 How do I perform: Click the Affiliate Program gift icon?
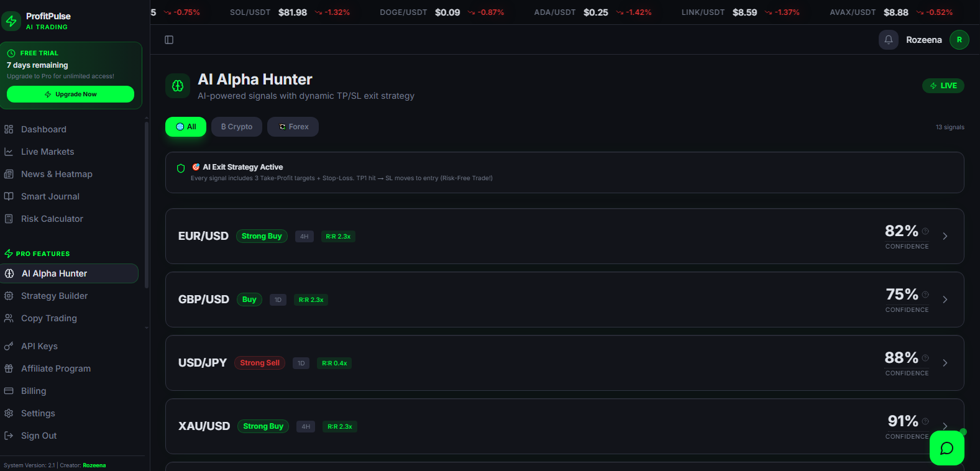(x=9, y=368)
